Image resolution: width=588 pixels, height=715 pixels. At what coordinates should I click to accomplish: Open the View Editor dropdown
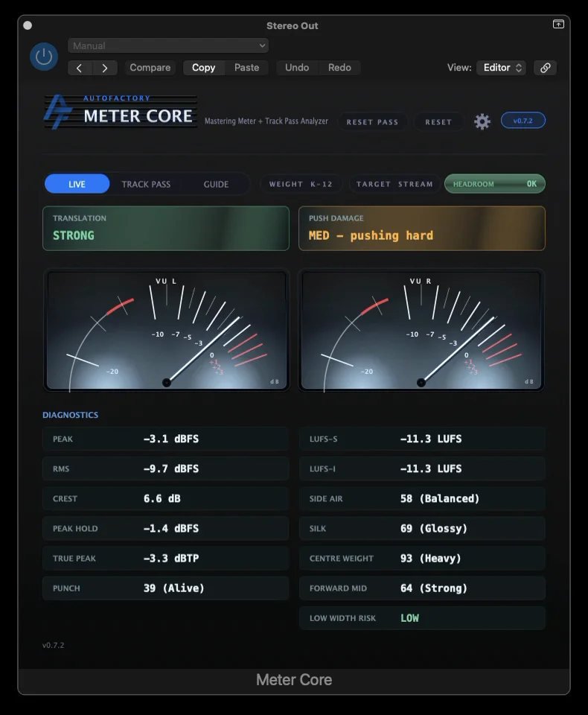pos(502,68)
